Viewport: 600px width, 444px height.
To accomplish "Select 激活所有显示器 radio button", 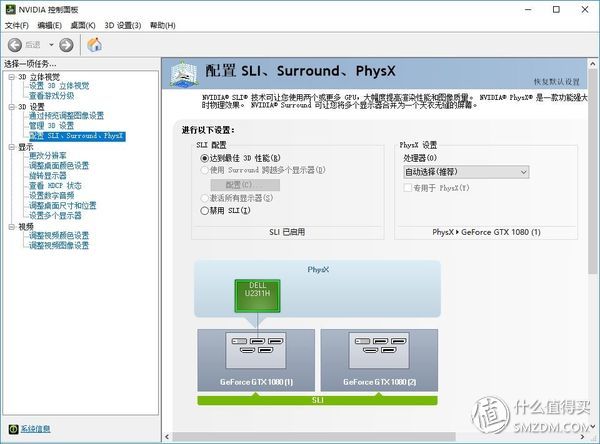I will (204, 198).
